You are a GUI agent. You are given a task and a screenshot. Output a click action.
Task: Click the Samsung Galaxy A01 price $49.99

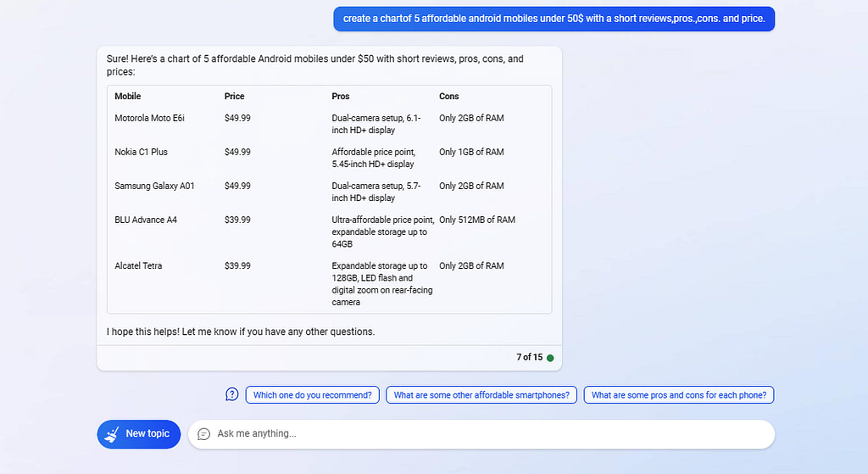pyautogui.click(x=237, y=186)
